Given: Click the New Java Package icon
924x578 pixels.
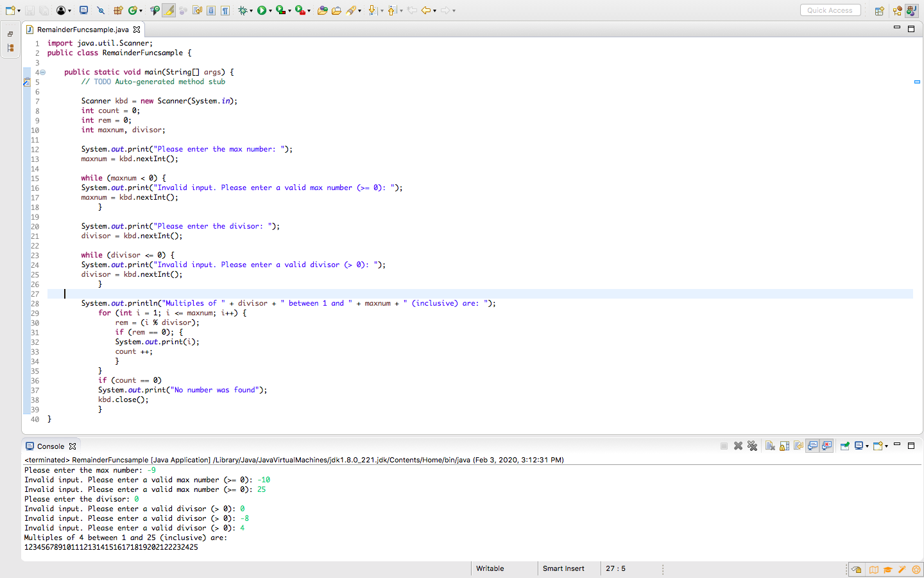Looking at the screenshot, I should pyautogui.click(x=118, y=10).
